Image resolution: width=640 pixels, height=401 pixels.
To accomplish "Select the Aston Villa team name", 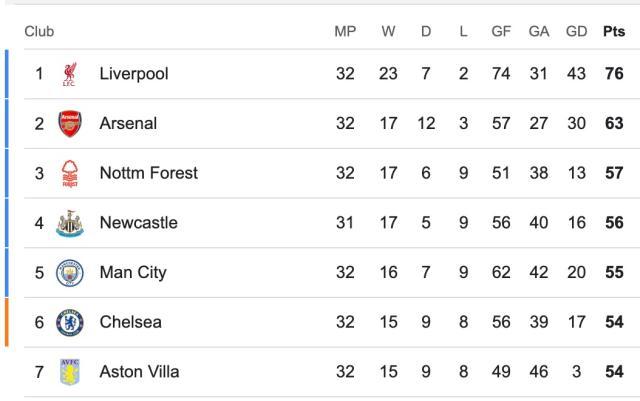I will (x=139, y=372).
